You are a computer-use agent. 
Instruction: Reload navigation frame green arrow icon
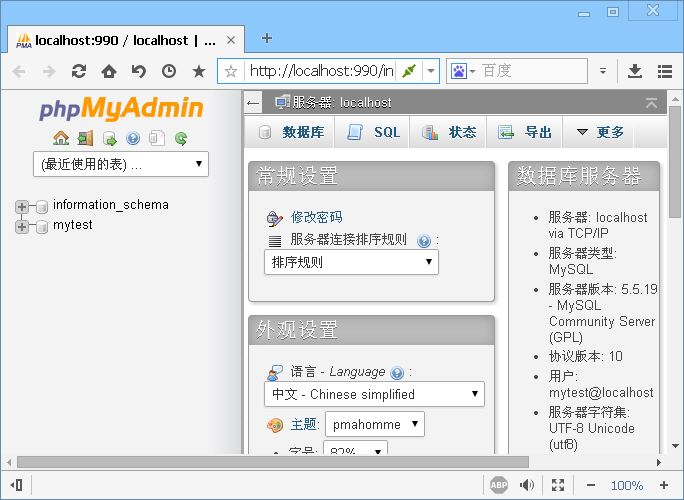(x=181, y=138)
